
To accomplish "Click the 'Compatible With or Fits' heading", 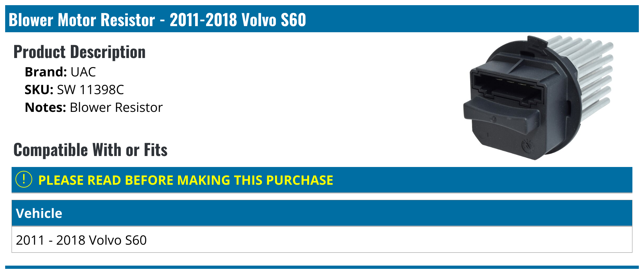I will coord(90,150).
